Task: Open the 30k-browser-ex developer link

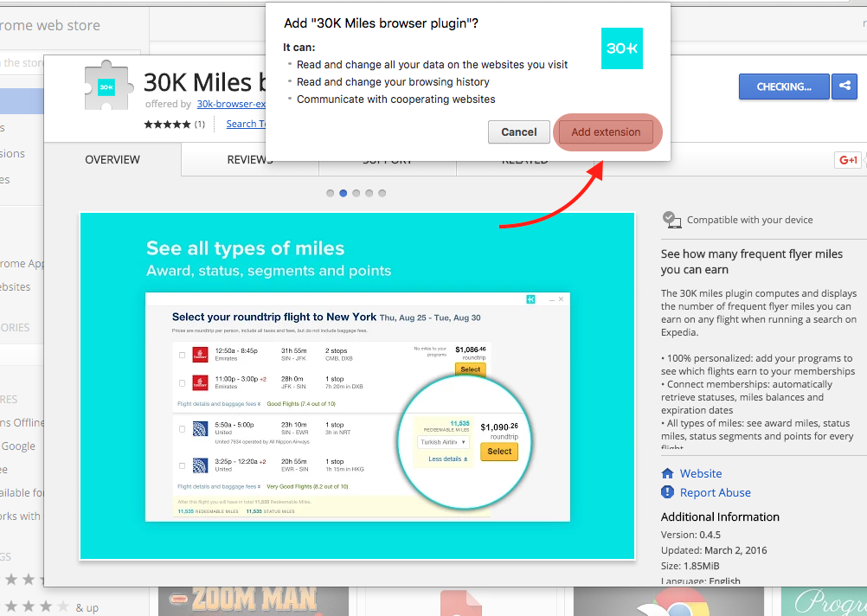Action: tap(231, 104)
